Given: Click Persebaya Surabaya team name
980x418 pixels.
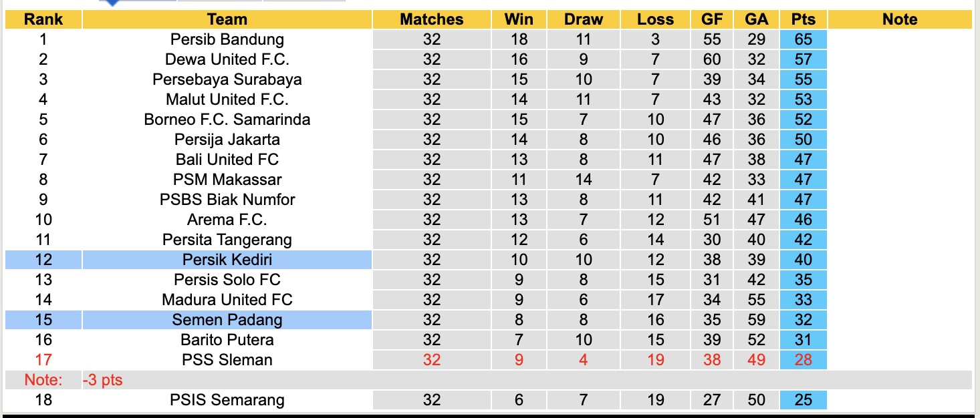Looking at the screenshot, I should coord(227,79).
